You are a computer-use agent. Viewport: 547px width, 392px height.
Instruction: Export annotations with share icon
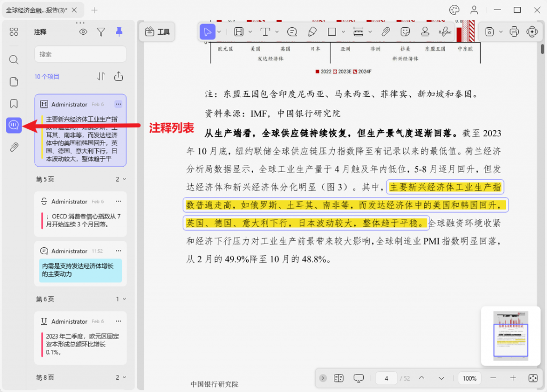coord(119,76)
